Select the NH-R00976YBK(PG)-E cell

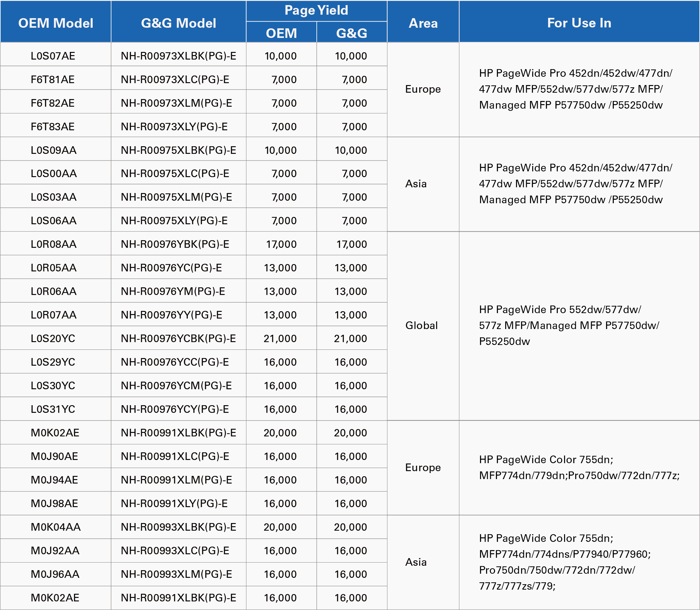pyautogui.click(x=179, y=243)
